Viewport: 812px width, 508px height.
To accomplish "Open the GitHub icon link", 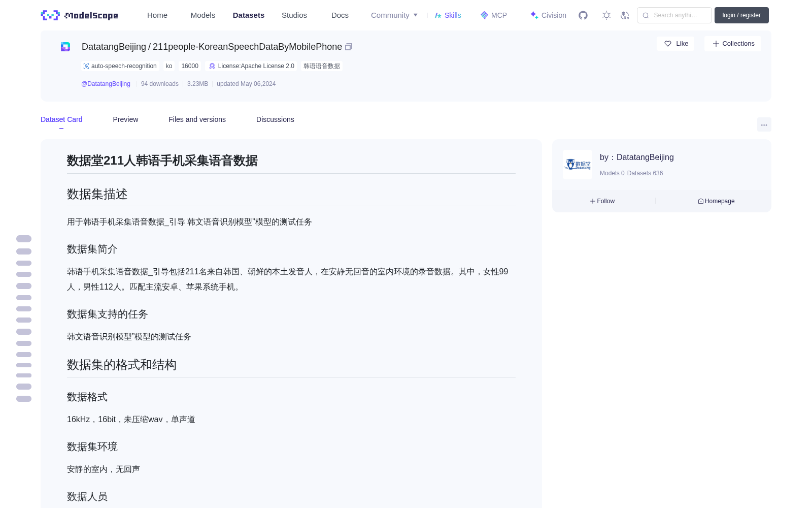I will (583, 15).
